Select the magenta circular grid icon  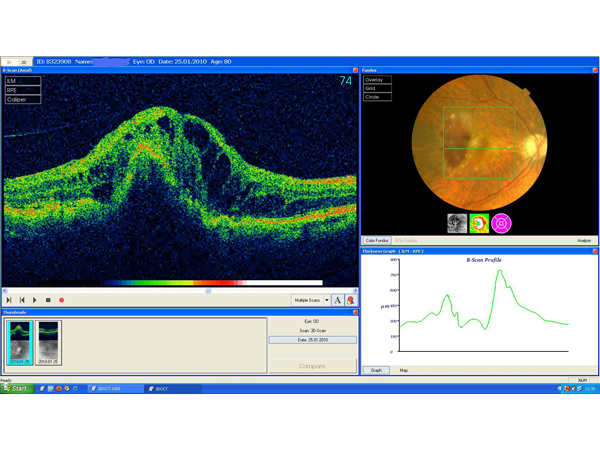pos(501,224)
